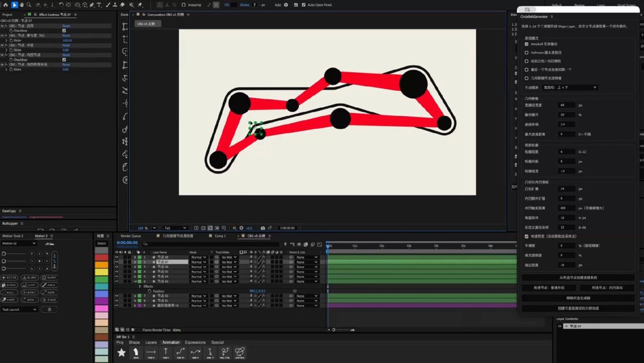Toggle the Auto-Open Panel checkbox

[304, 5]
